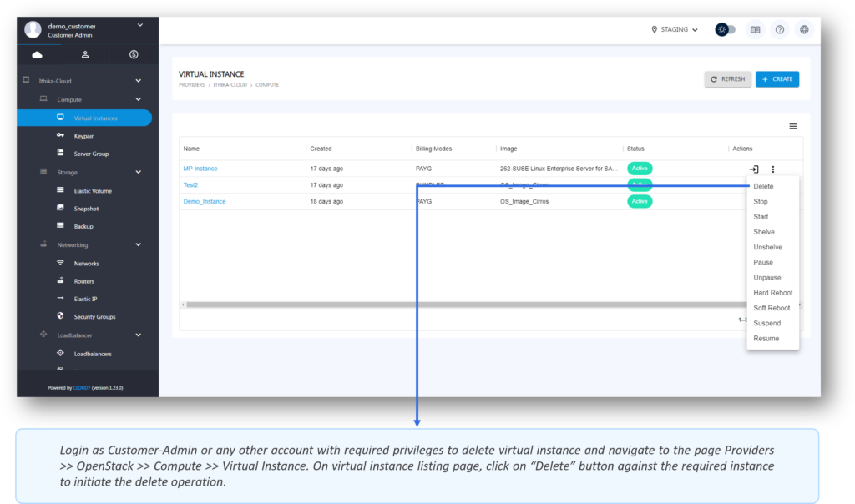855x504 pixels.
Task: Open the user account sidebar tab
Action: click(x=85, y=54)
